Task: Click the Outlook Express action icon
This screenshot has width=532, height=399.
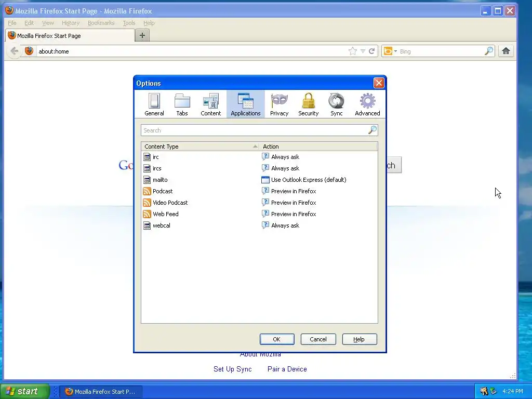Action: pos(265,180)
